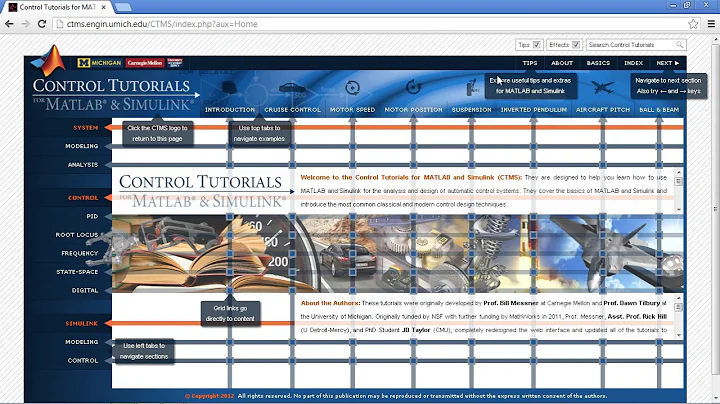
Task: Click the Suspension icon in header
Action: [472, 87]
